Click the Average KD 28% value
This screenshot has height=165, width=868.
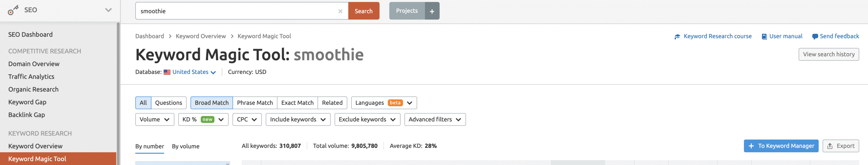pyautogui.click(x=431, y=146)
